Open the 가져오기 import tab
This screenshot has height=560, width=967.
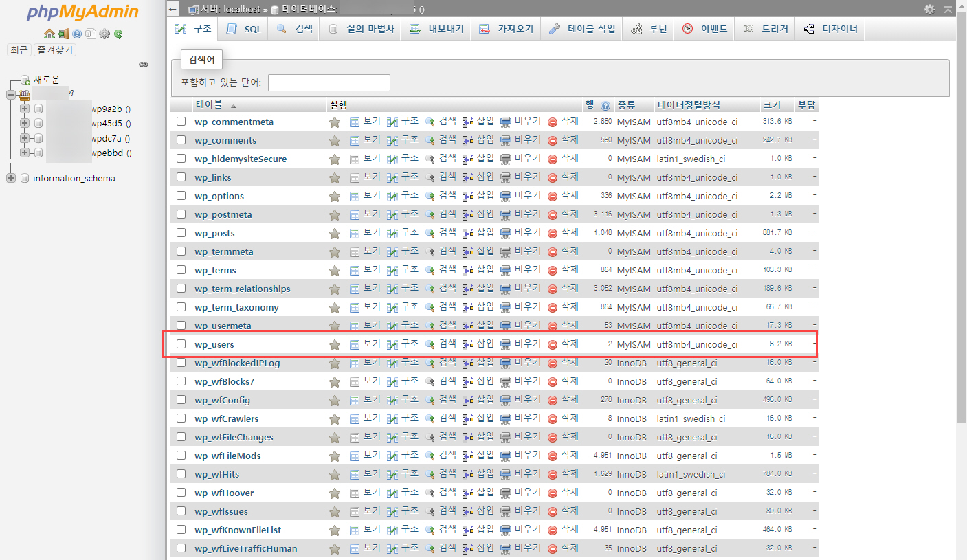(506, 29)
